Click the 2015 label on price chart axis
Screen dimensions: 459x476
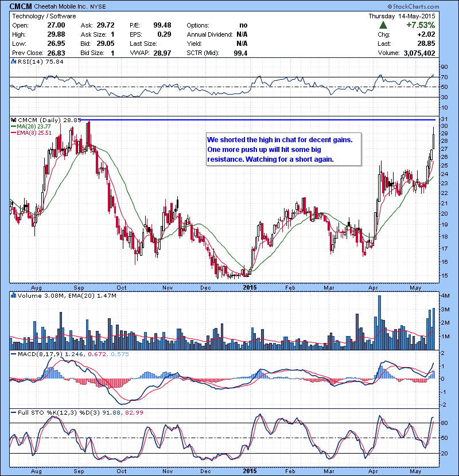coord(250,287)
